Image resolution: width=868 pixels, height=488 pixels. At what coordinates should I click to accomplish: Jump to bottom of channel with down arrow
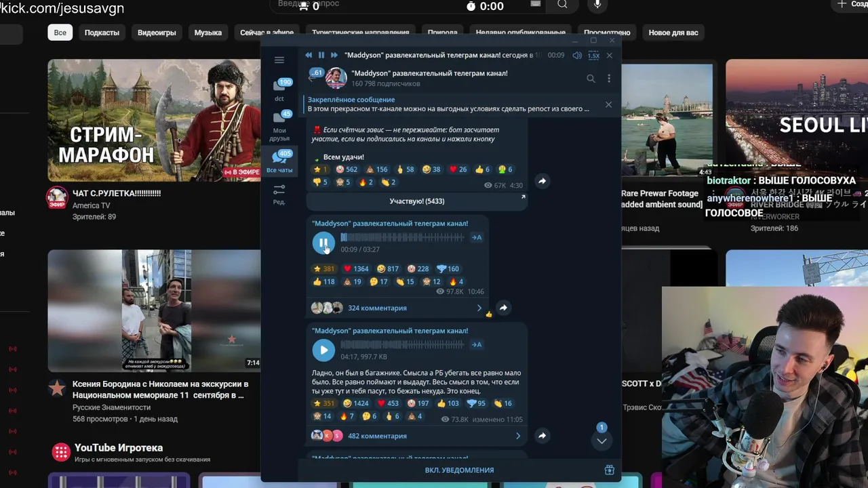[601, 440]
